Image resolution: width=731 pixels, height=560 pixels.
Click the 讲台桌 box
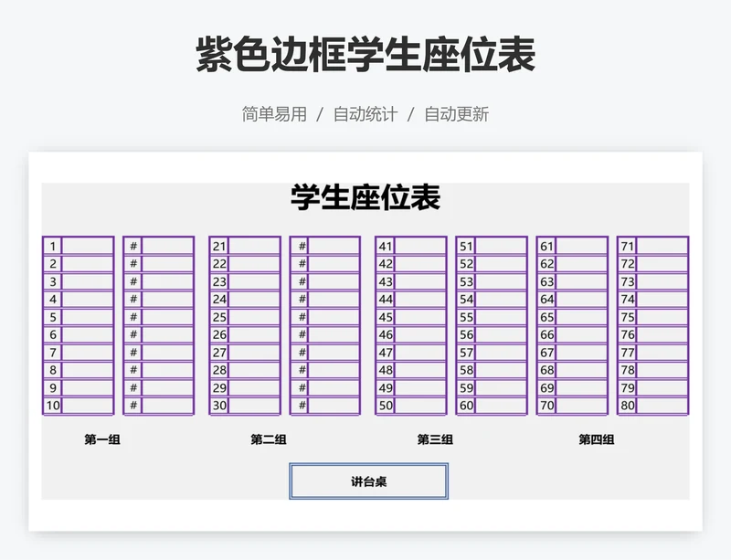pyautogui.click(x=369, y=481)
